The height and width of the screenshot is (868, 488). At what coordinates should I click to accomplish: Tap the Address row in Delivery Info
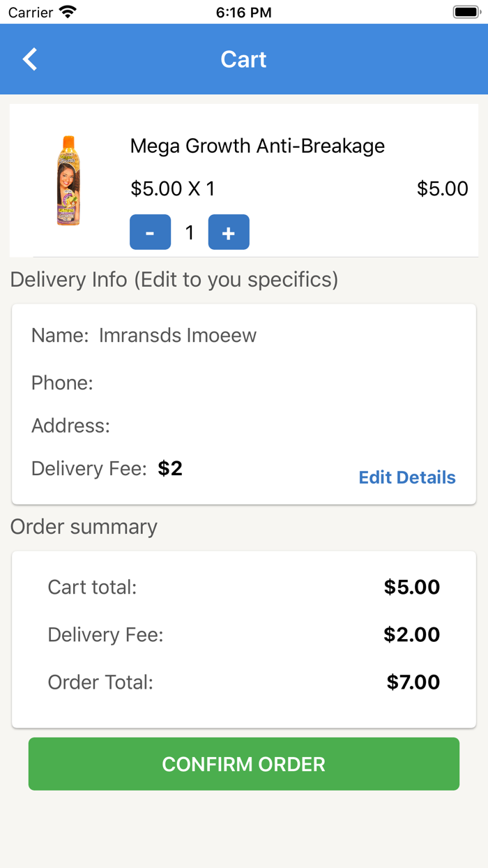71,426
